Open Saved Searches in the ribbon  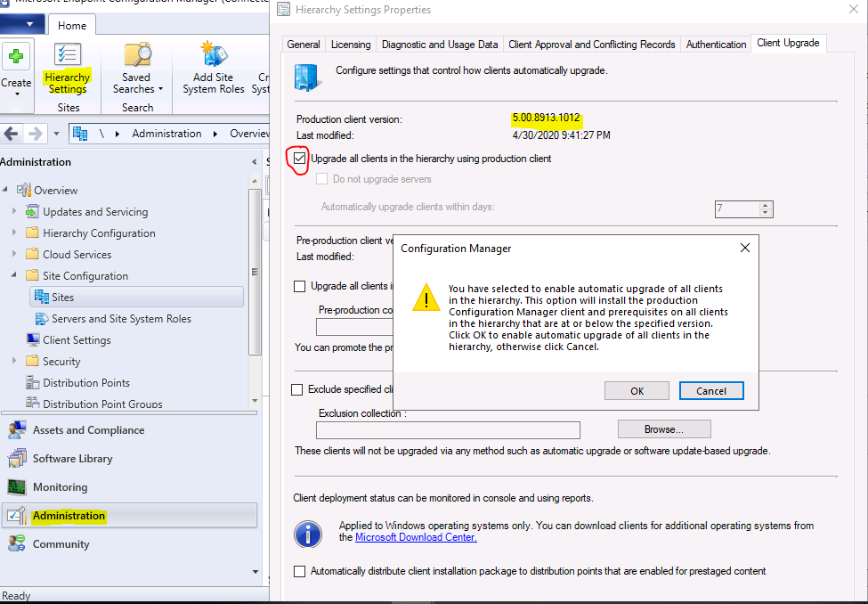[x=137, y=69]
